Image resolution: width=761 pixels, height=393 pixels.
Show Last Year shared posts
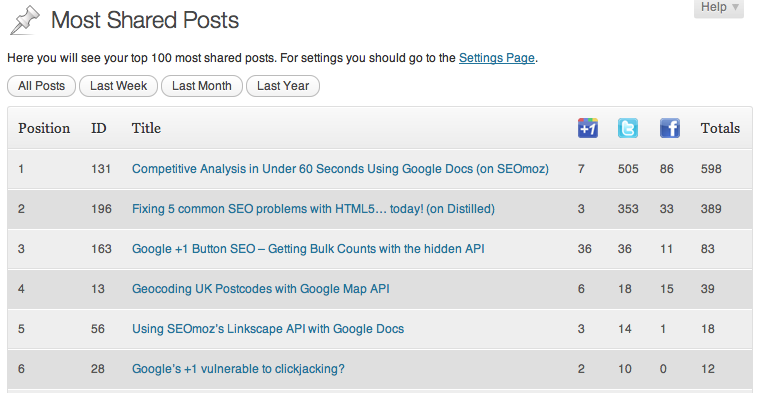(283, 86)
